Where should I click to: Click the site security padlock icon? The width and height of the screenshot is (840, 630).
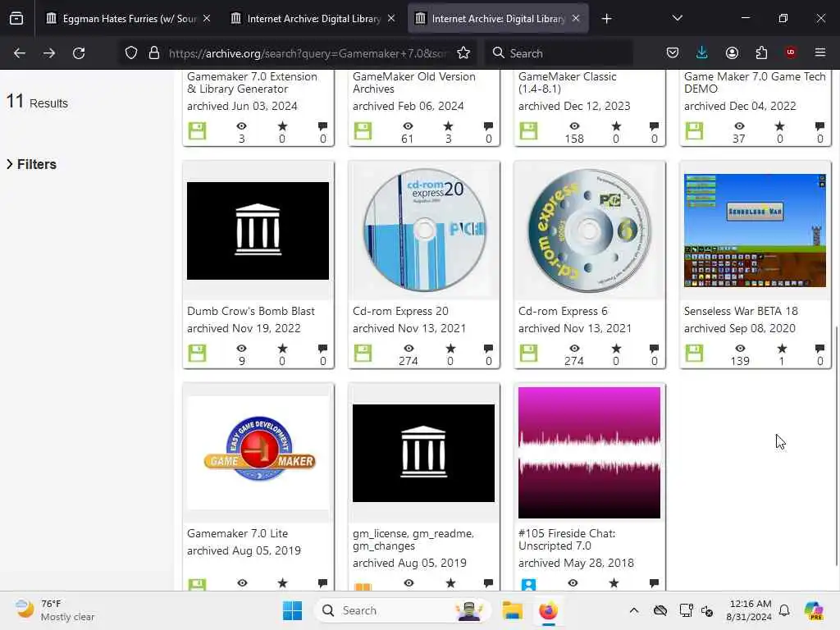pyautogui.click(x=154, y=53)
